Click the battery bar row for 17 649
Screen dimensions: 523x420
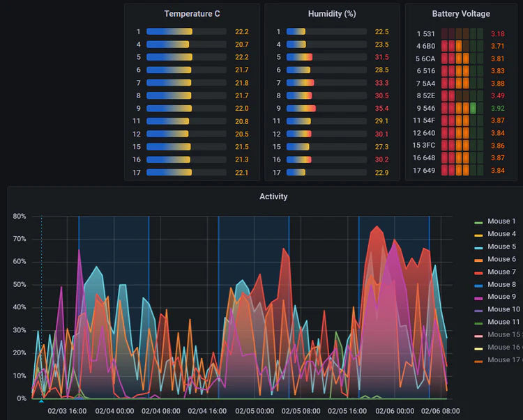coord(462,171)
